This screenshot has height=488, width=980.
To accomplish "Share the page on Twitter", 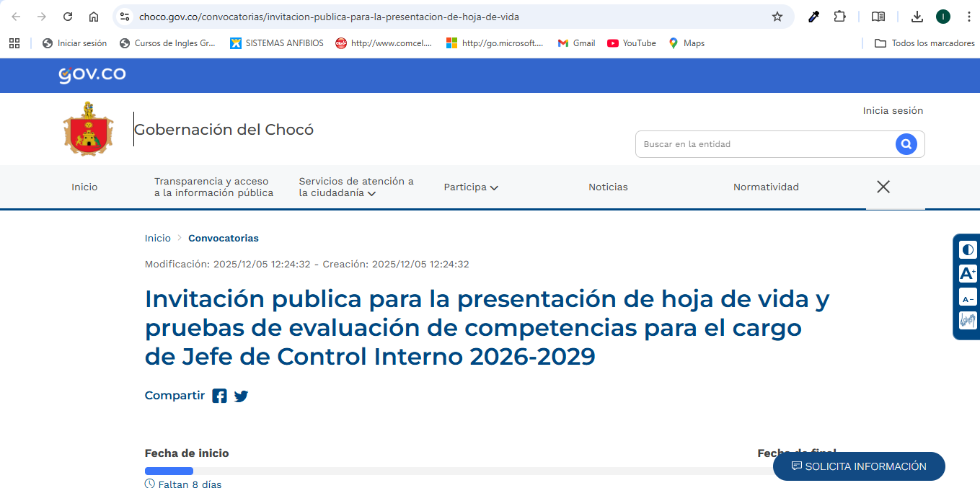I will 241,396.
